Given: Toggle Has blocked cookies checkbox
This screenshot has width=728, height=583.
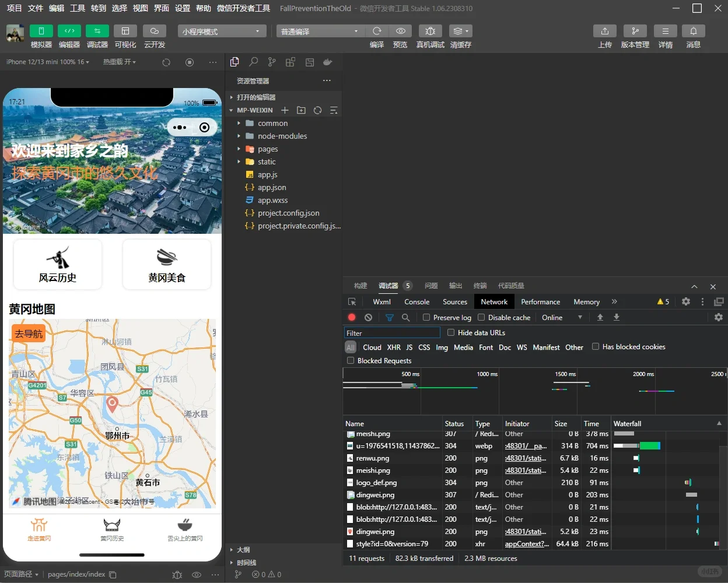Looking at the screenshot, I should 596,346.
